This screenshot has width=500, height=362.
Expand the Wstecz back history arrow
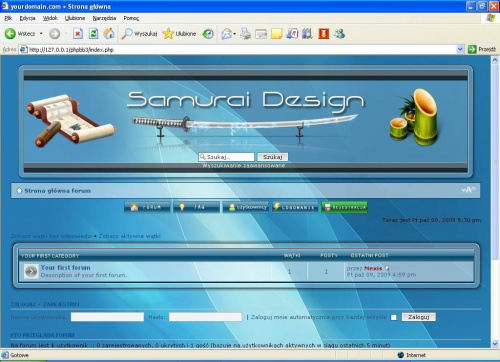[x=41, y=34]
